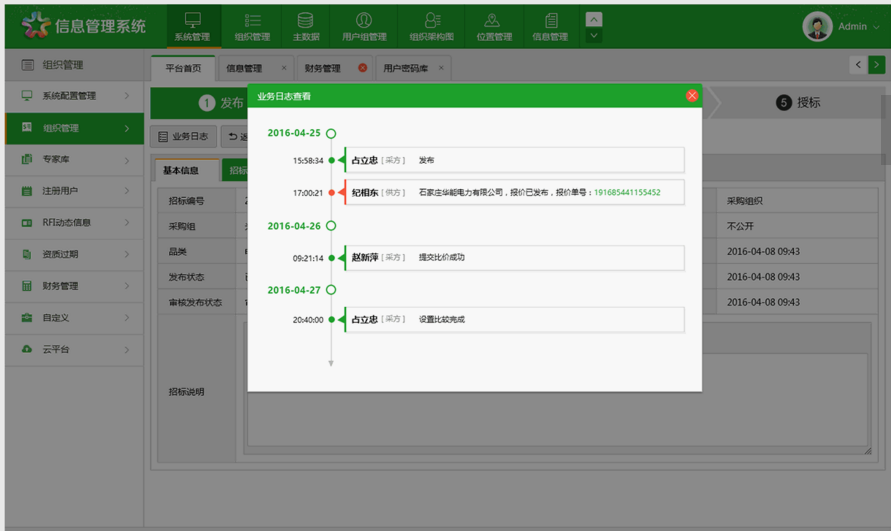Screen dimensions: 891x531
Task: Click 注册用户 calendar icon in sidebar
Action: click(27, 191)
